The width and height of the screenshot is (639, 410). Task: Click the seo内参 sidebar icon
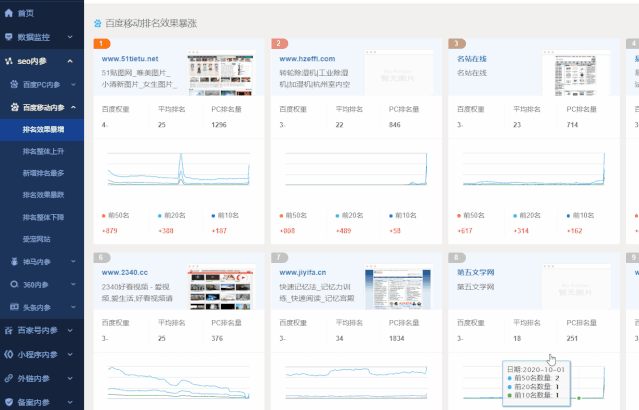click(x=9, y=61)
